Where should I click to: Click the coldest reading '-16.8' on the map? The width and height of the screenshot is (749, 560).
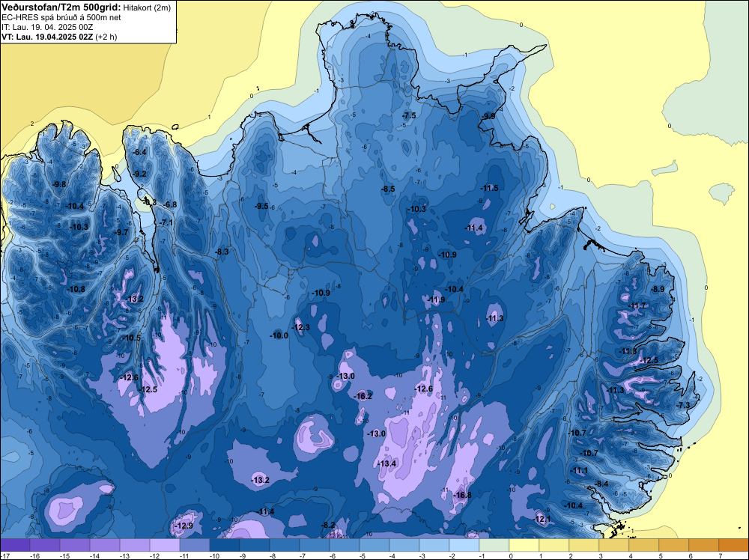(x=462, y=495)
